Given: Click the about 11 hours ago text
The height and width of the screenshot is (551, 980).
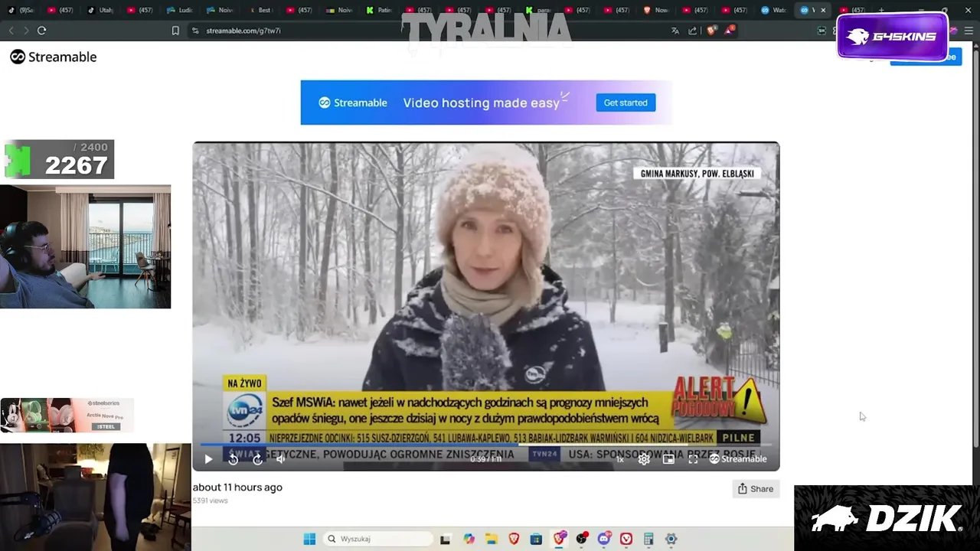Looking at the screenshot, I should [x=237, y=487].
